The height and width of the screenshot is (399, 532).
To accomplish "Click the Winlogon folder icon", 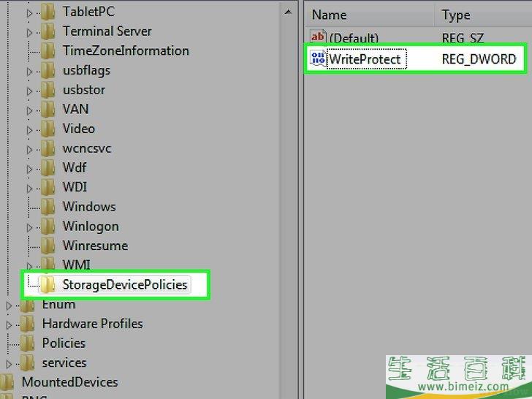I will pos(48,227).
